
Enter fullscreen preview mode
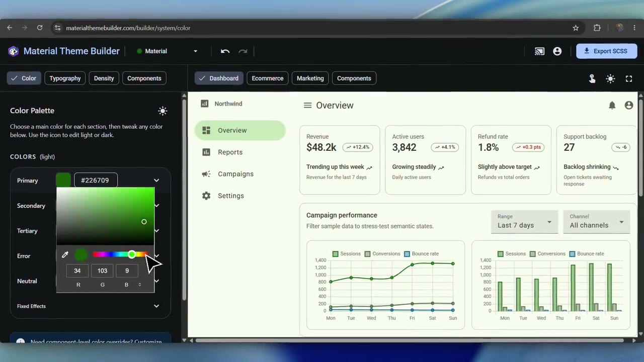tap(629, 78)
